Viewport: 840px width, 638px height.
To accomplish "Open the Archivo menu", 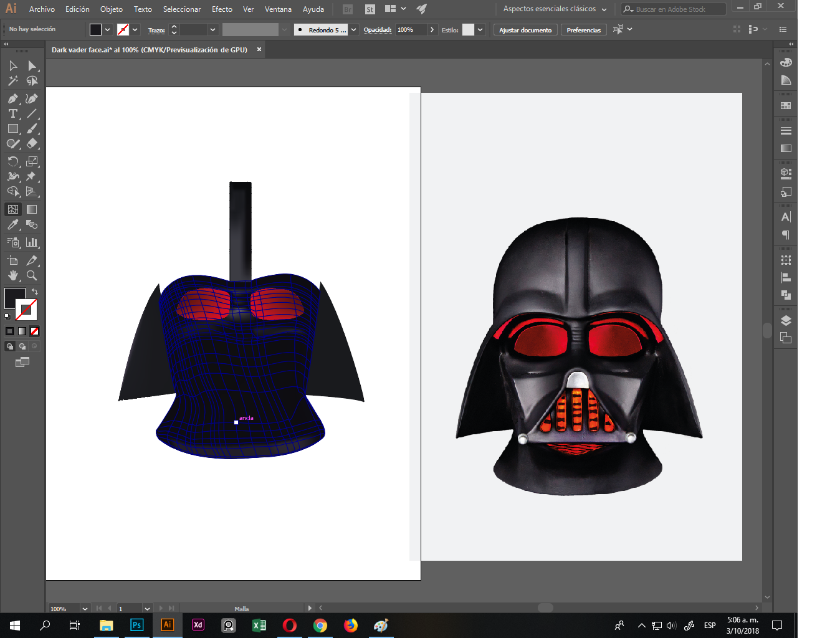I will point(42,9).
